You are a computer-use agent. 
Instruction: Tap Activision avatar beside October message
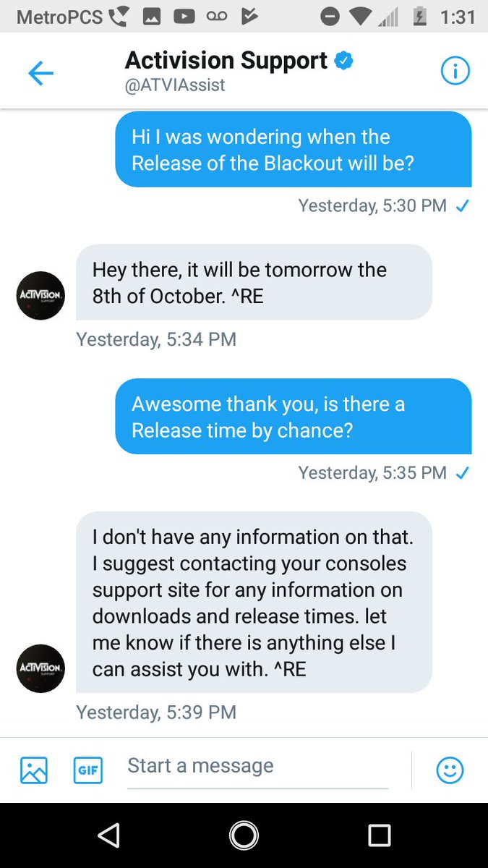(x=41, y=295)
